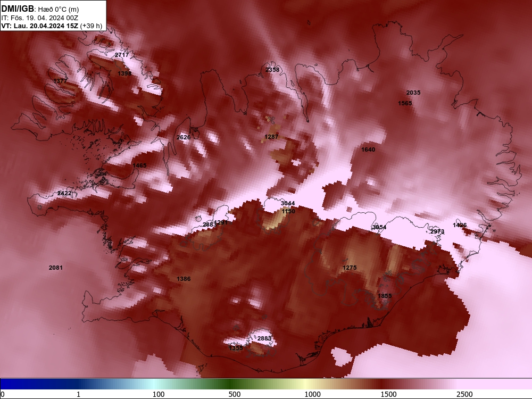Click the 1287 map value
The width and height of the screenshot is (532, 399).
pos(271,137)
